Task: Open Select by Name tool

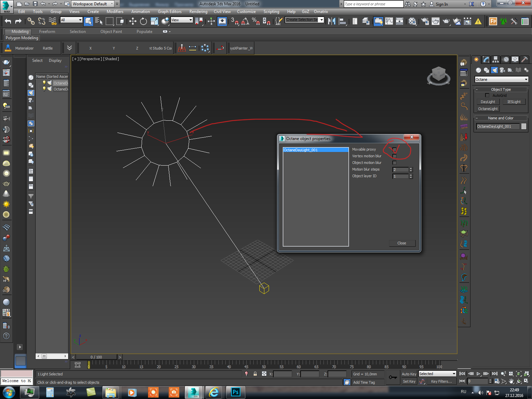Action: [99, 21]
